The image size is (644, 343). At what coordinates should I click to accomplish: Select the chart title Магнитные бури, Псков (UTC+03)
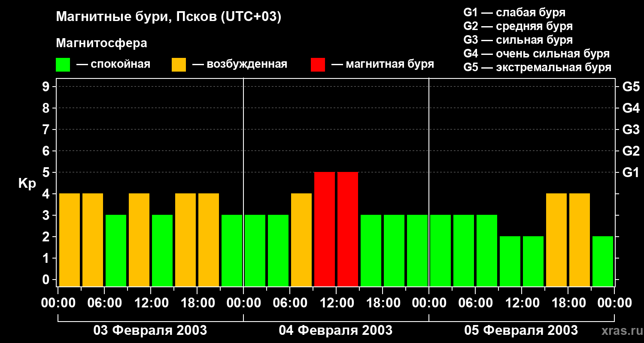(169, 17)
